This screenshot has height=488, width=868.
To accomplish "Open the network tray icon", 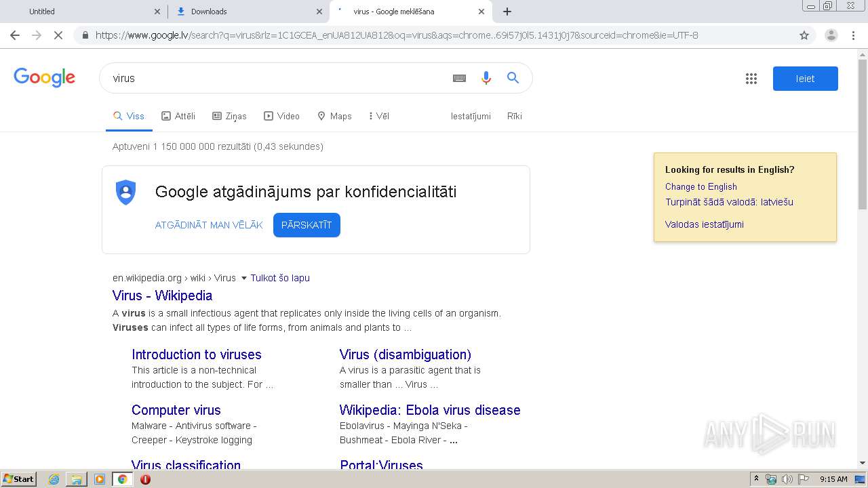I will tap(771, 479).
